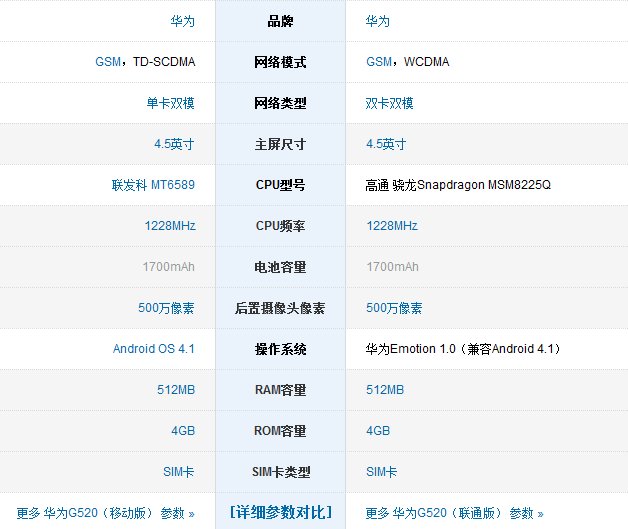This screenshot has height=529, width=628.
Task: Select the 单卡双模 network type link
Action: pos(171,103)
